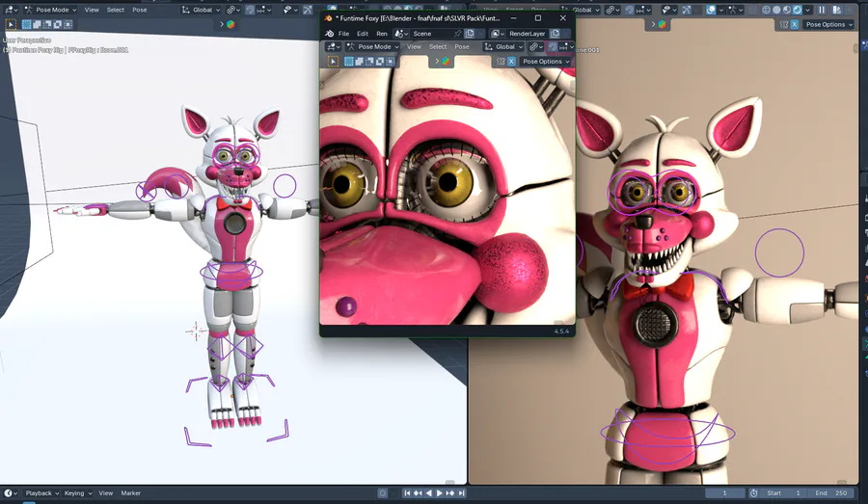Open Render menu in floating window
Image resolution: width=868 pixels, height=504 pixels.
coord(382,34)
